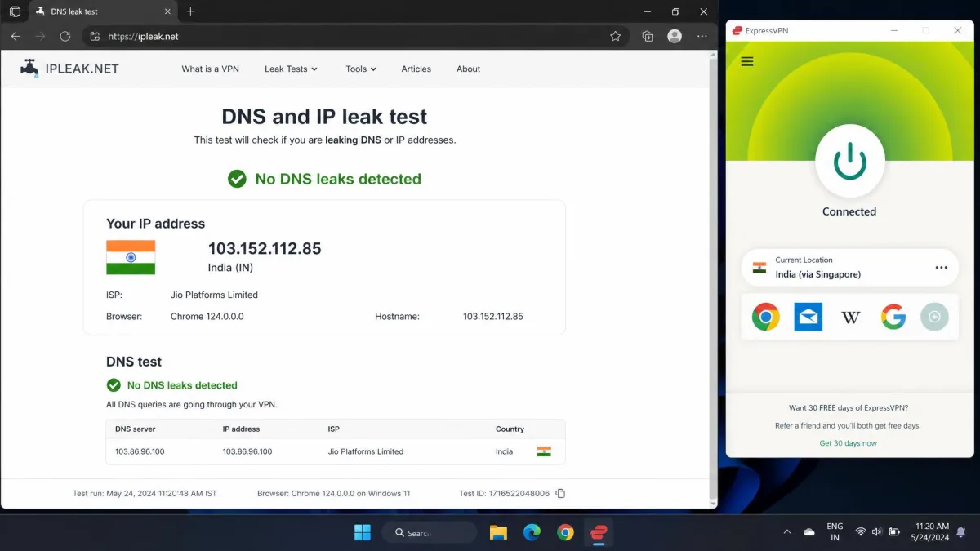Open What is a VPN page

pyautogui.click(x=210, y=69)
